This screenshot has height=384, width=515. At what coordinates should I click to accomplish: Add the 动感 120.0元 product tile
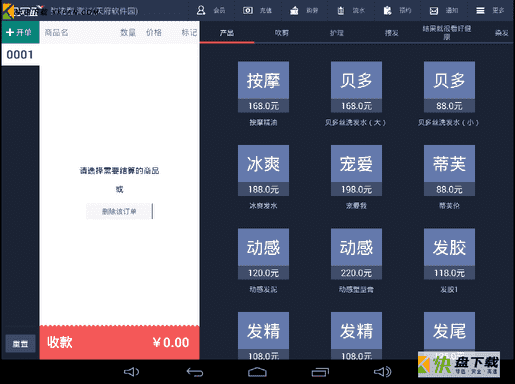point(263,254)
